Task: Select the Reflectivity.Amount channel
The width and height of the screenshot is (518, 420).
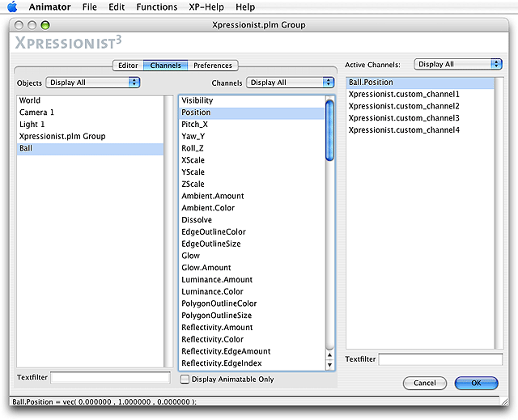Action: click(252, 328)
